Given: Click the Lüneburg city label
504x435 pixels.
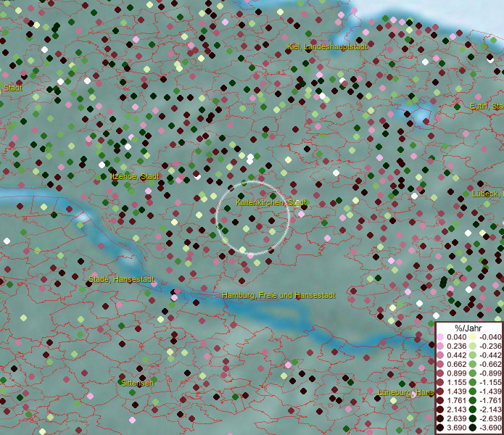Looking at the screenshot, I should pos(405,392).
